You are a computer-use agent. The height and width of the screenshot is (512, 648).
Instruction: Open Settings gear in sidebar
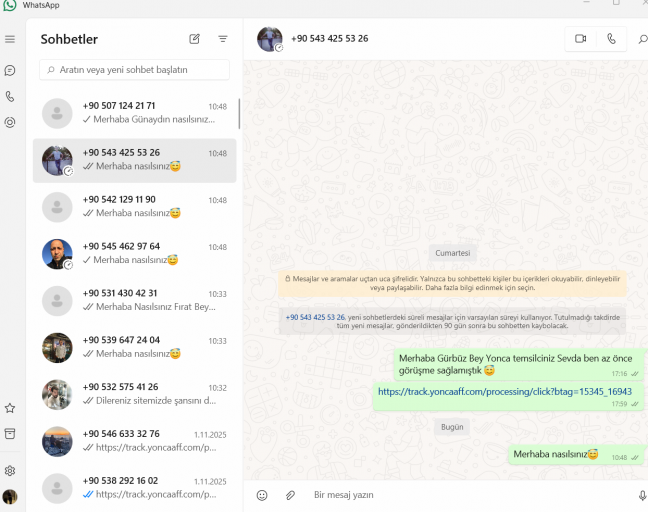click(x=10, y=471)
